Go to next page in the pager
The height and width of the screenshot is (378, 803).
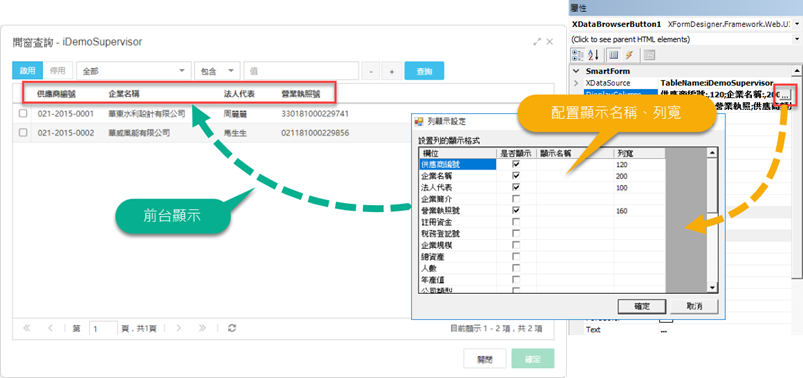pos(179,328)
